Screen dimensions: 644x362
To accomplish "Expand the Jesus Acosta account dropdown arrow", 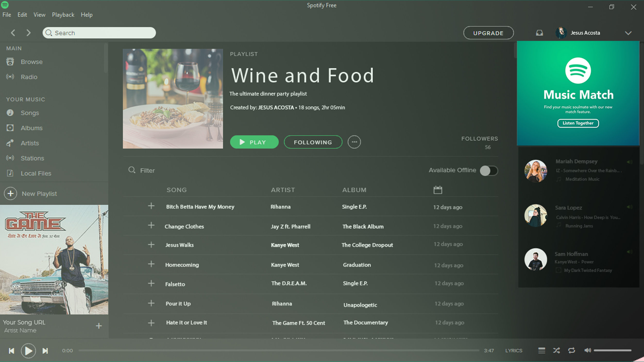I will pyautogui.click(x=628, y=33).
